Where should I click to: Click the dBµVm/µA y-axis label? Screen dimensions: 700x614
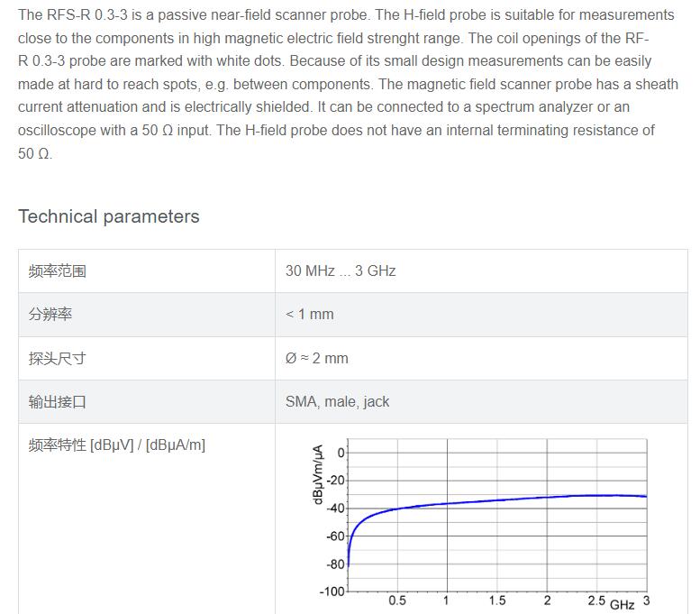pos(318,474)
